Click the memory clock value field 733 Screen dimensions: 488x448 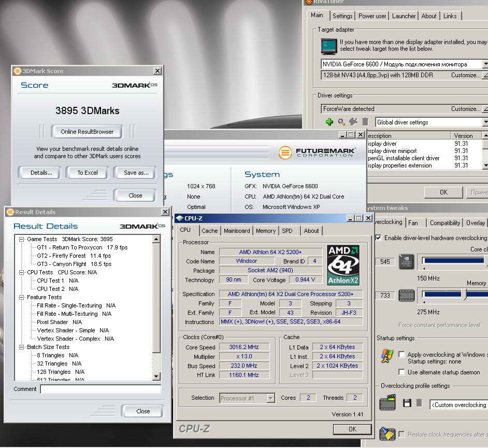385,295
